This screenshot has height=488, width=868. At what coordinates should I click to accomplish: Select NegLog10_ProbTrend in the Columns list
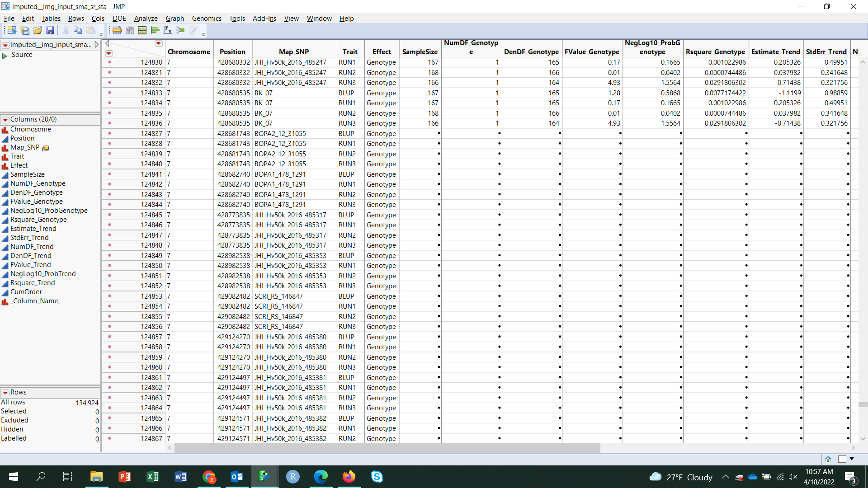43,274
